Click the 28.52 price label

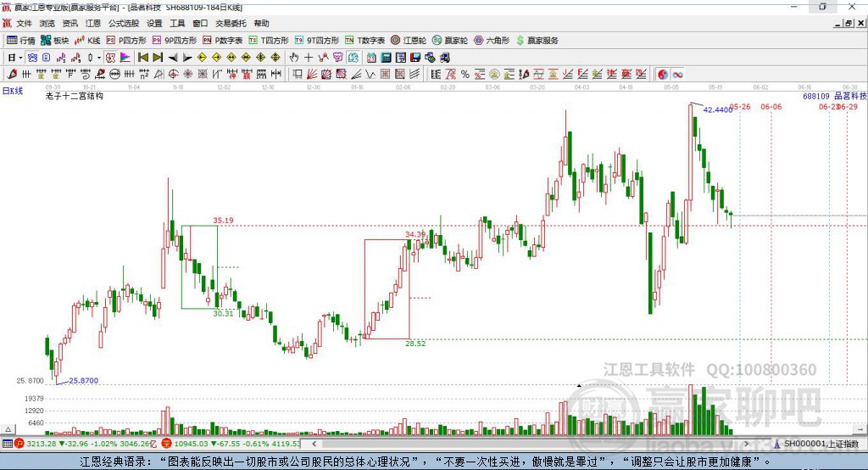pyautogui.click(x=415, y=344)
